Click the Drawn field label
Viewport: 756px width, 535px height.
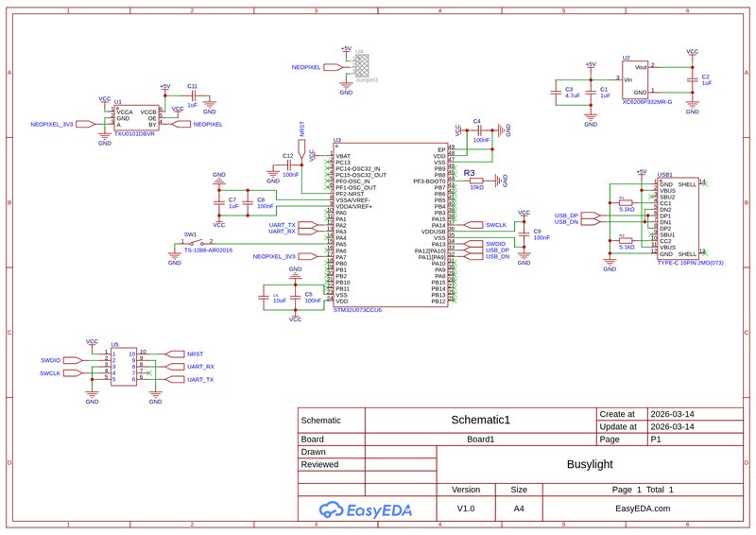[314, 452]
